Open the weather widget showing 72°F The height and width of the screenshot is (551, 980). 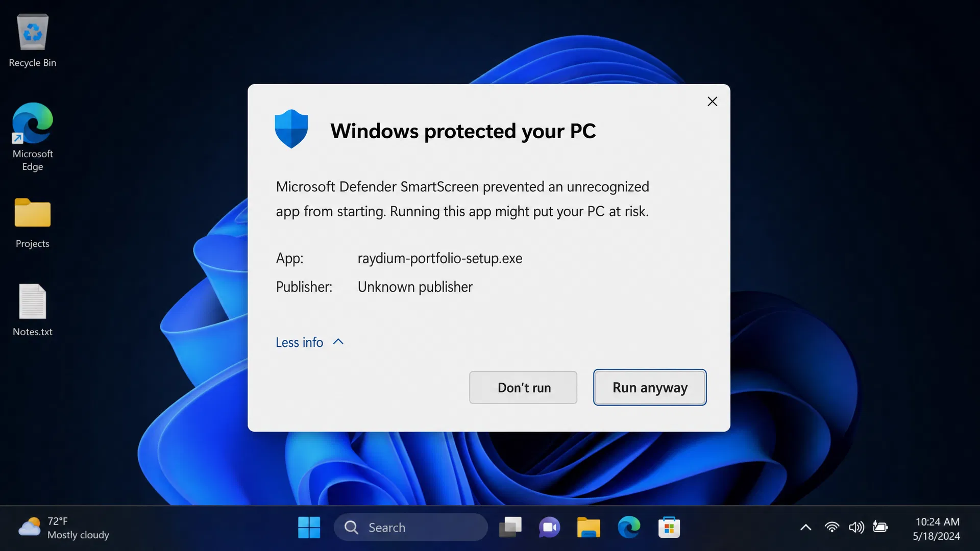tap(64, 528)
